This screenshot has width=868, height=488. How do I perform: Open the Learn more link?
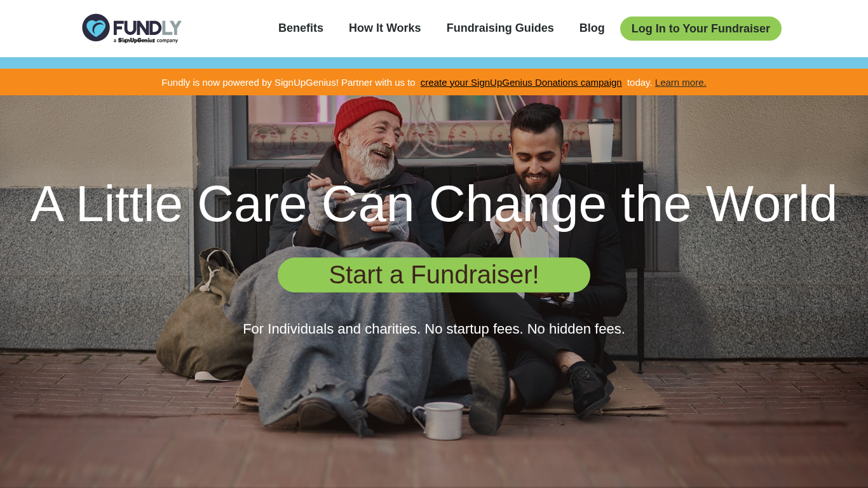pos(681,82)
